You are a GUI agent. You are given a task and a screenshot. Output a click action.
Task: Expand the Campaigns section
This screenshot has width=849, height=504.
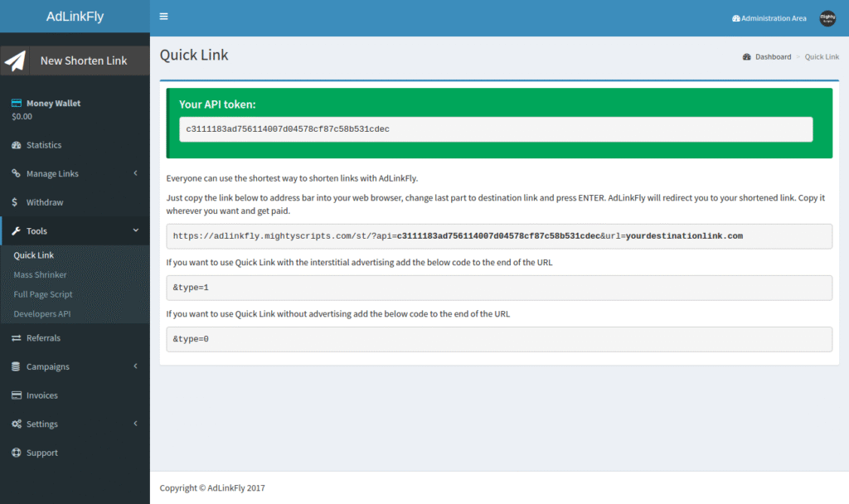[x=47, y=366]
